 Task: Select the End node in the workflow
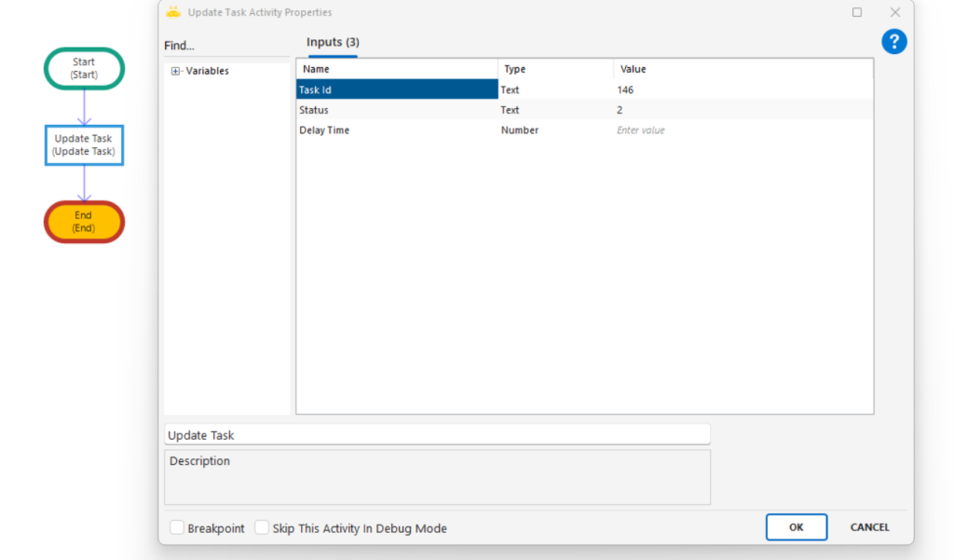[84, 222]
